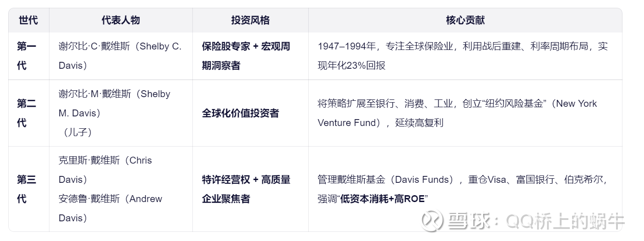The width and height of the screenshot is (644, 241).
Task: Click the 投资风格 column header
Action: [x=250, y=20]
